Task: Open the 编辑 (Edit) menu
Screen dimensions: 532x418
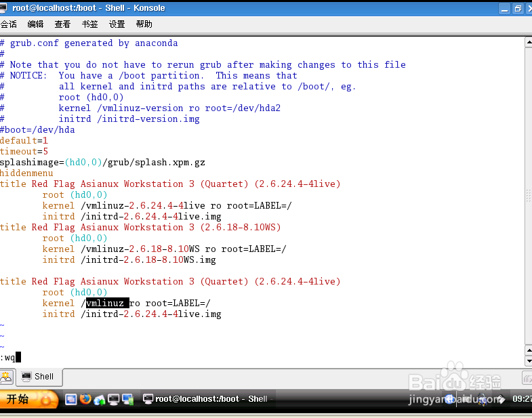Action: [36, 24]
